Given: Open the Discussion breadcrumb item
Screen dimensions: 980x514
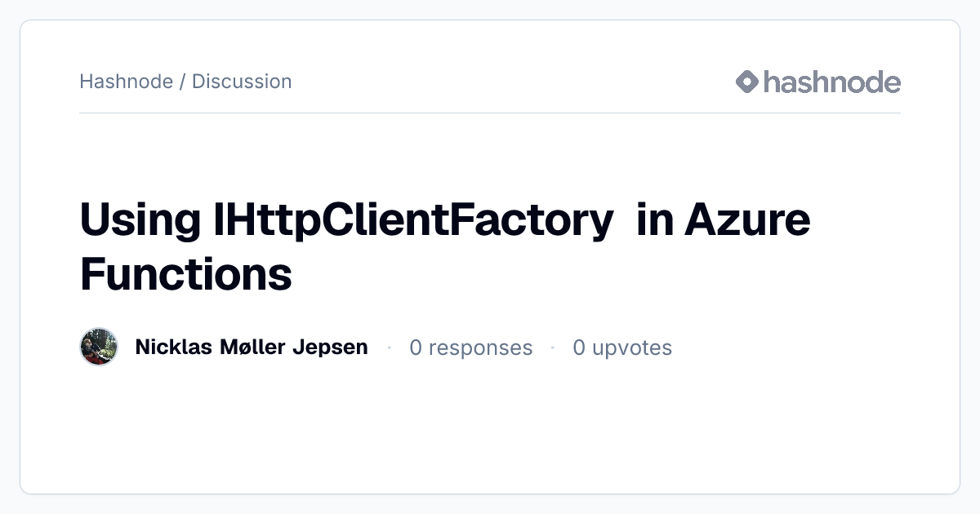Looking at the screenshot, I should tap(242, 82).
